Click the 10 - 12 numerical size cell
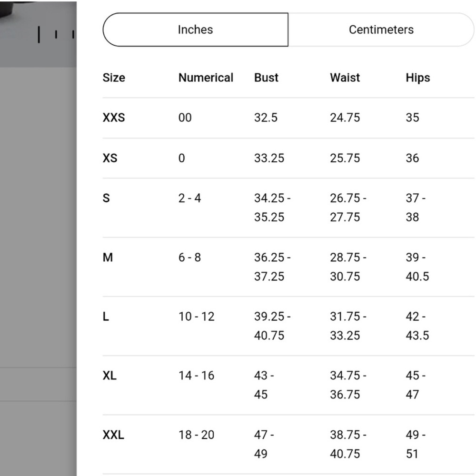Viewport: 476px width, 476px height. click(x=197, y=317)
